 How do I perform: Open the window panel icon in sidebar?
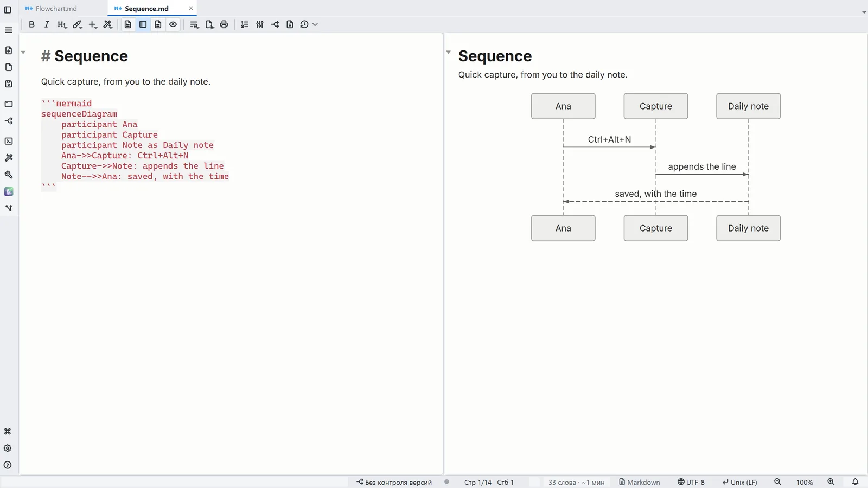click(9, 104)
